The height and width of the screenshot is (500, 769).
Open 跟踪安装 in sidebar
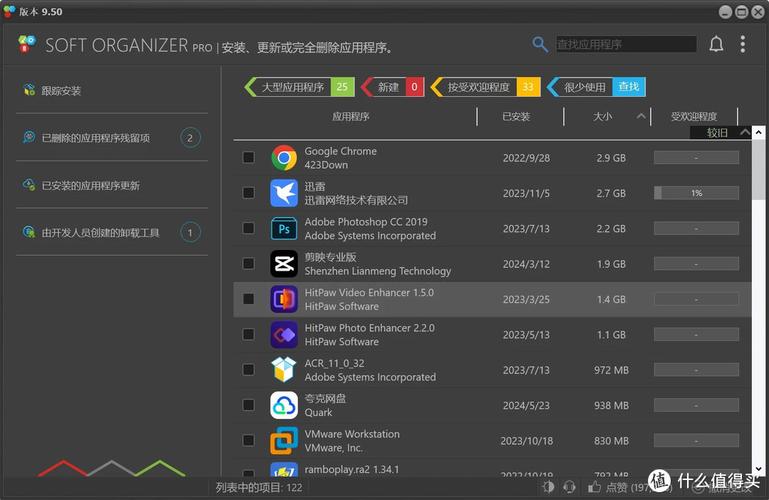coord(61,90)
